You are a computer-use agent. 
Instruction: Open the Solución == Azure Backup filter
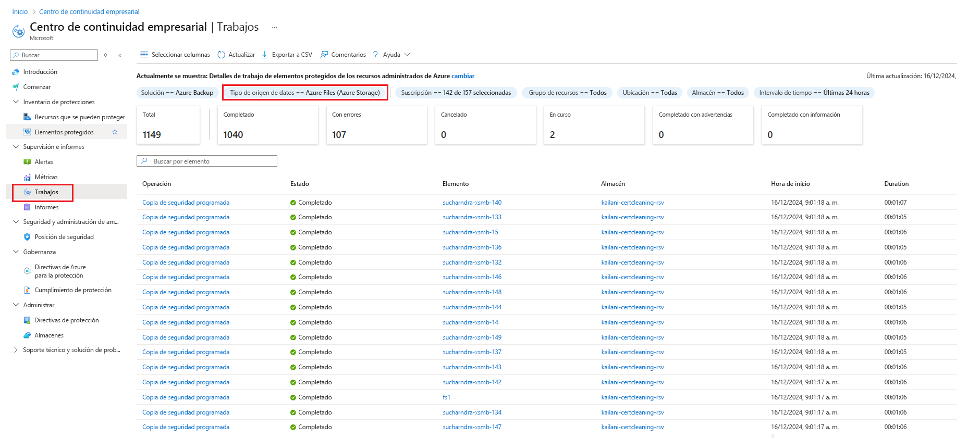[x=177, y=93]
